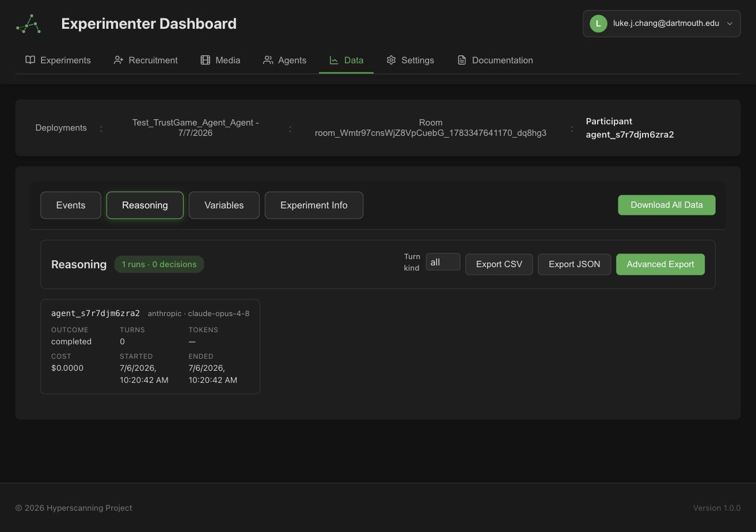Open the Agents tab
Viewport: 756px width, 532px height.
pos(284,60)
